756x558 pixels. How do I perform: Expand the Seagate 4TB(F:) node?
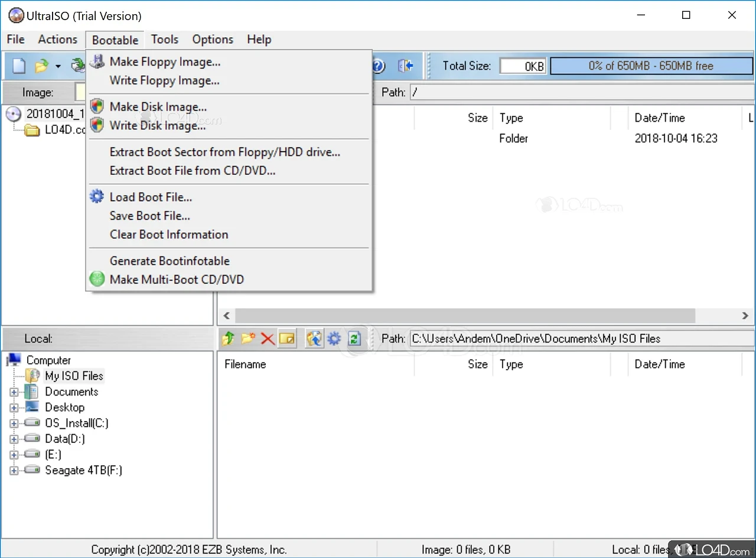(14, 471)
